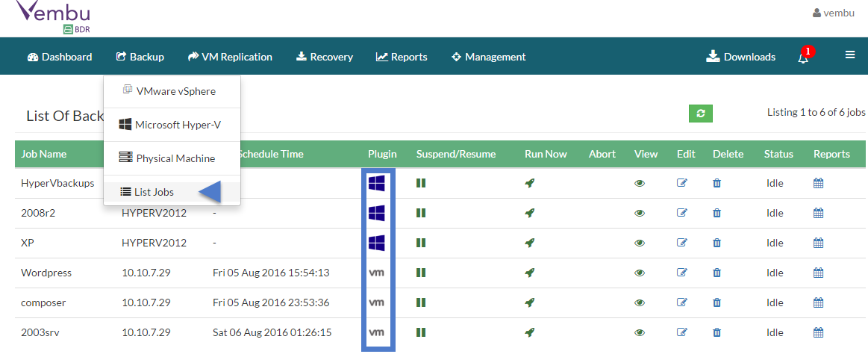
Task: Open the vembu user account
Action: (x=834, y=13)
